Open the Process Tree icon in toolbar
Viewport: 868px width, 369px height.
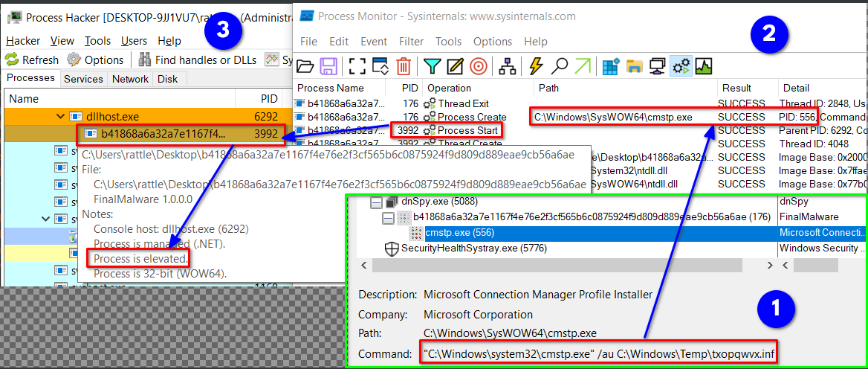tap(507, 66)
